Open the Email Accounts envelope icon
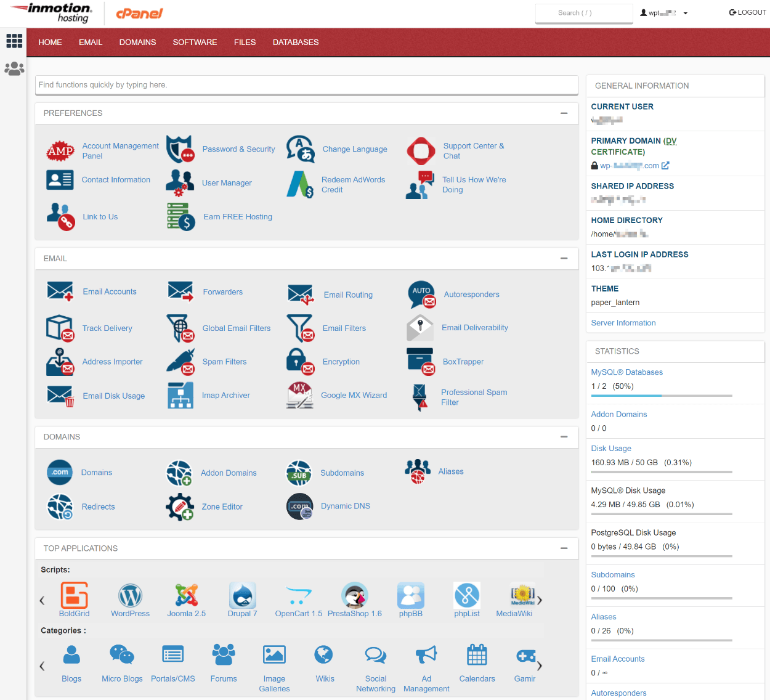This screenshot has width=770, height=700. pos(60,291)
